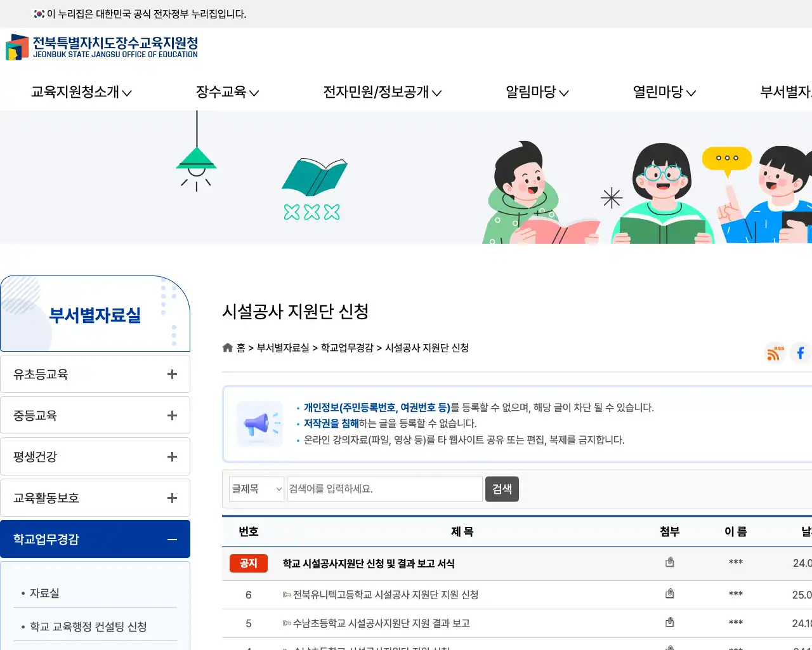Open the 교육지원청소개 top menu
The height and width of the screenshot is (650, 812).
(81, 92)
